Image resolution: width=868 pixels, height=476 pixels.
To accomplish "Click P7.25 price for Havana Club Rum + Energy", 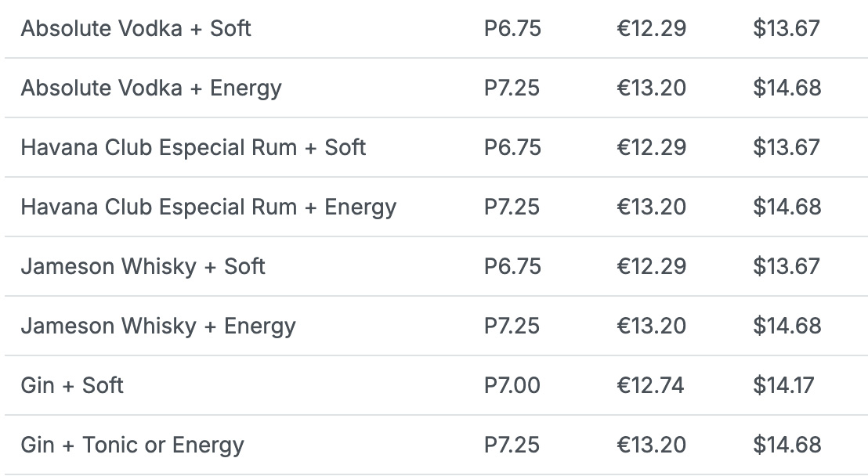I will (512, 207).
